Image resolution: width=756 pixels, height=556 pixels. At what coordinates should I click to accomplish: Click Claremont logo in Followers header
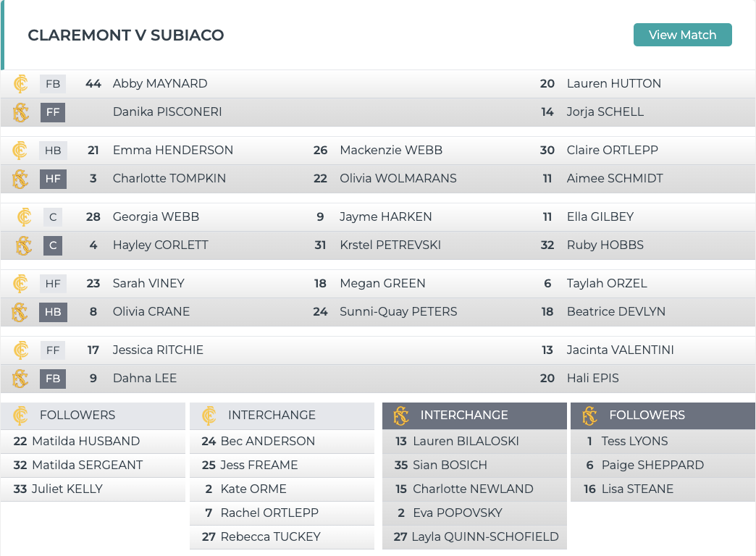click(21, 416)
